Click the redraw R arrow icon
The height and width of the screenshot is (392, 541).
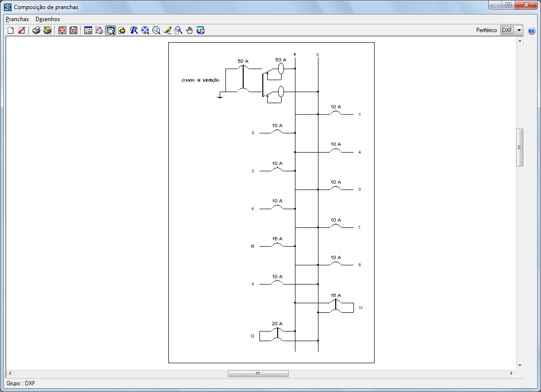pyautogui.click(x=134, y=30)
